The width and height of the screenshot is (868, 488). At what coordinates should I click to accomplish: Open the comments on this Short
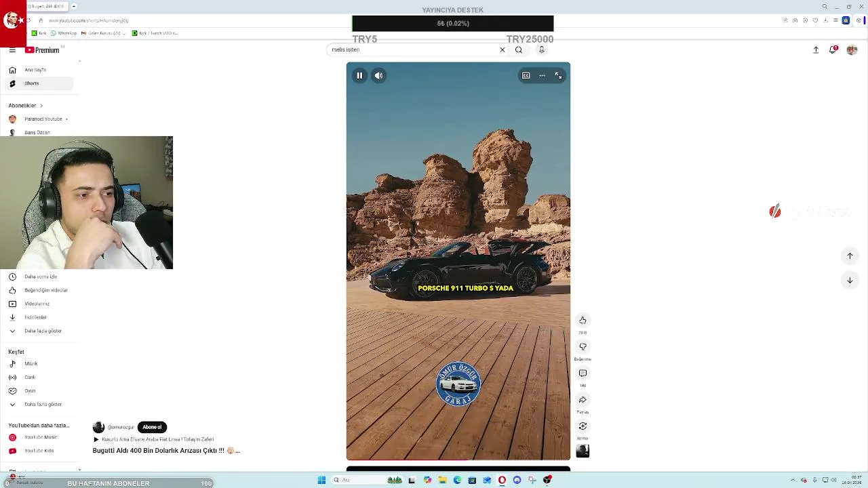tap(583, 373)
